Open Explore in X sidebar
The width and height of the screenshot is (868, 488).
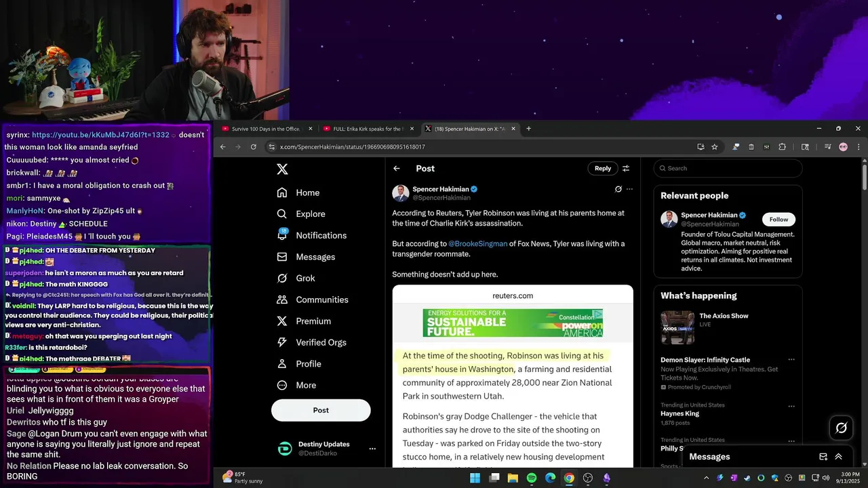point(301,214)
